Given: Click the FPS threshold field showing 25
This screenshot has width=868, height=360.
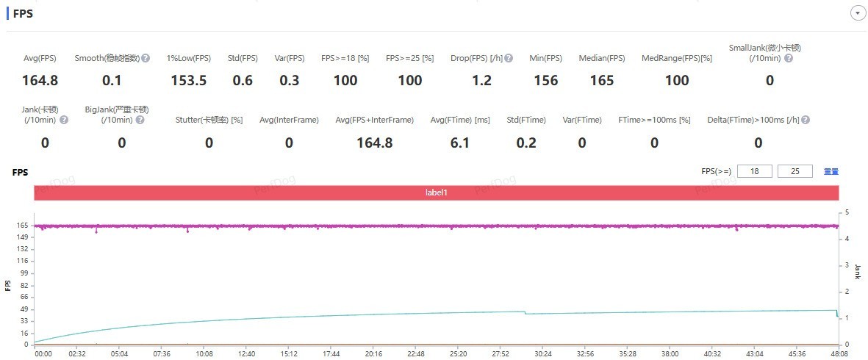Looking at the screenshot, I should 795,171.
